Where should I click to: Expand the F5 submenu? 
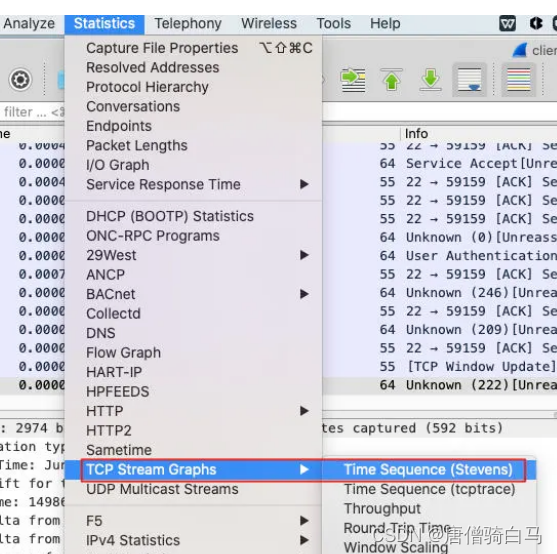193,521
